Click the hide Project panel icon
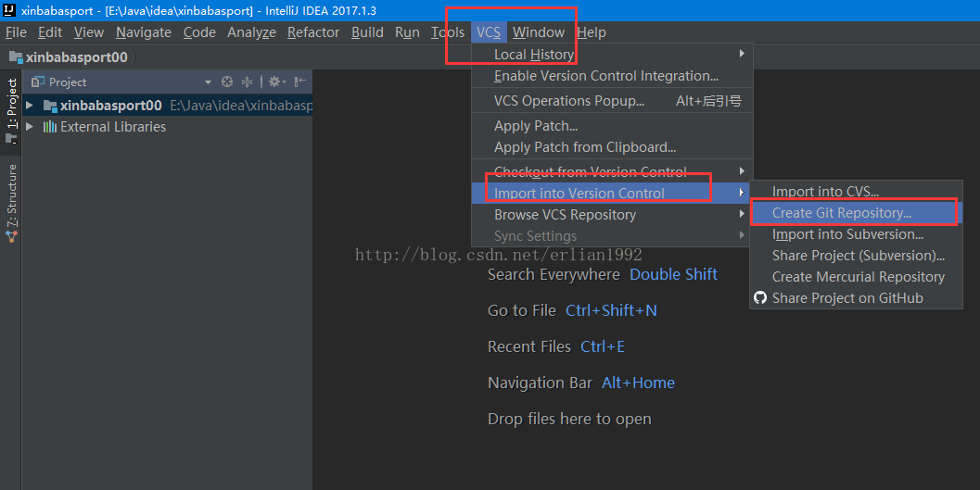This screenshot has width=980, height=490. tap(300, 82)
